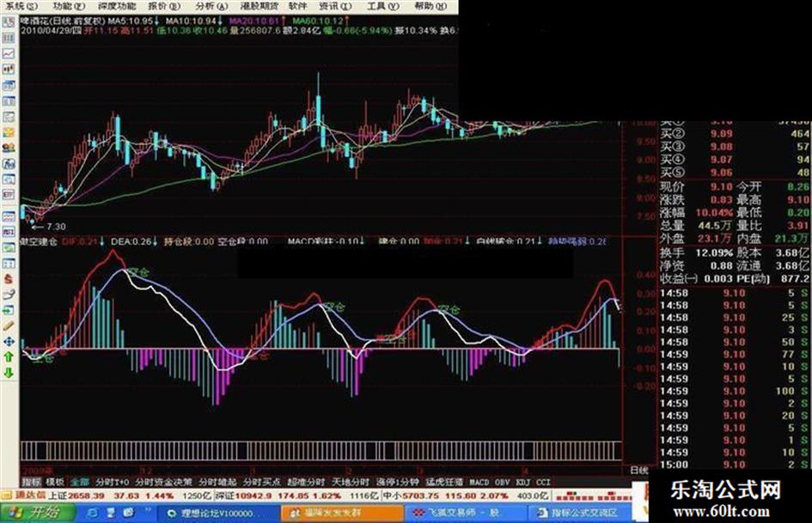
Task: Click the green-arrow window icon in sidebar
Action: point(9,310)
